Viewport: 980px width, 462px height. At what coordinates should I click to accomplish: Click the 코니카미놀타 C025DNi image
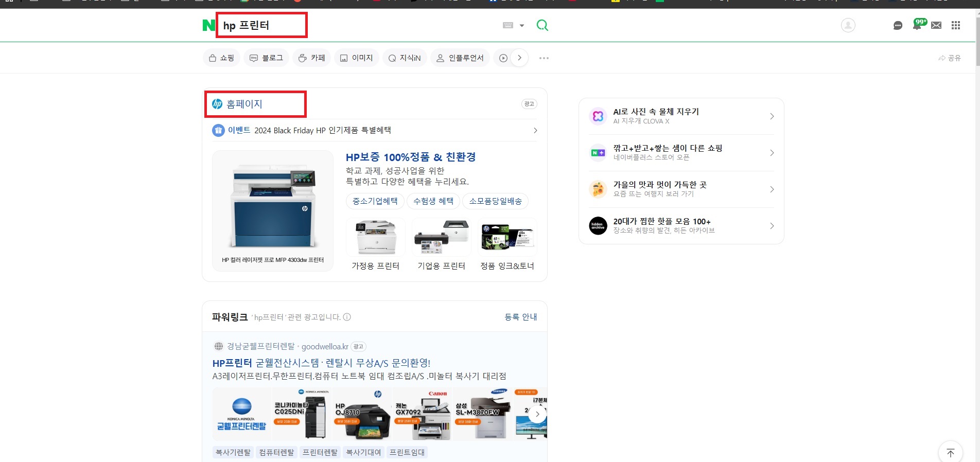tap(302, 414)
